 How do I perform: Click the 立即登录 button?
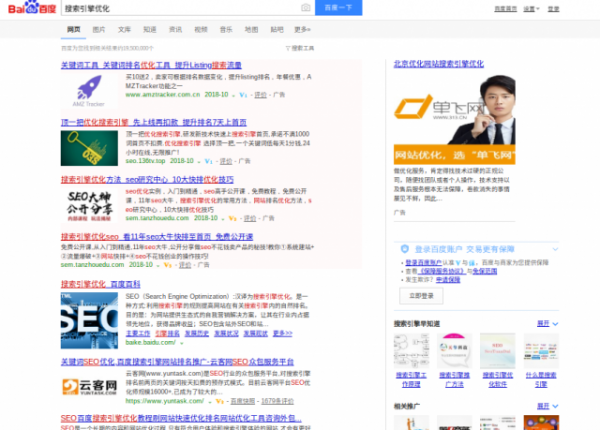[421, 296]
